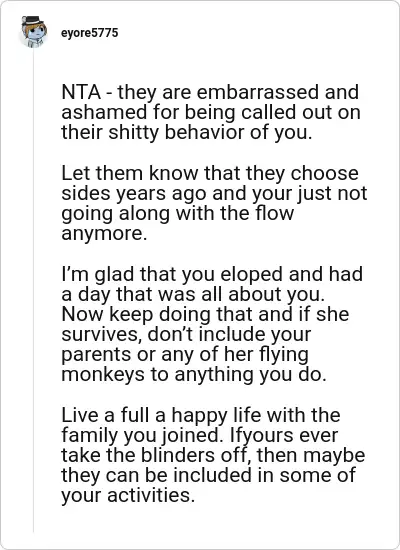Image resolution: width=400 pixels, height=550 pixels.
Task: Click the word 'embarrassed' in the first line
Action: tap(258, 92)
